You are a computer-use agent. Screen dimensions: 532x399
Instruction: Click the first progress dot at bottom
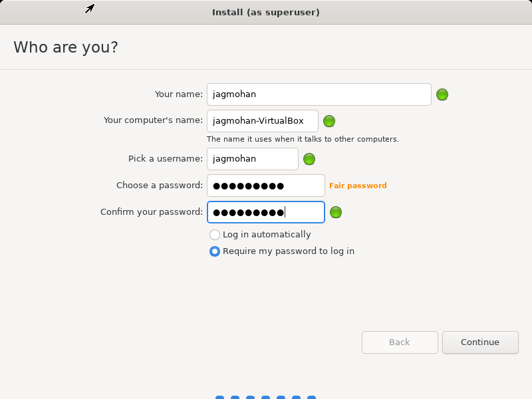(220, 397)
